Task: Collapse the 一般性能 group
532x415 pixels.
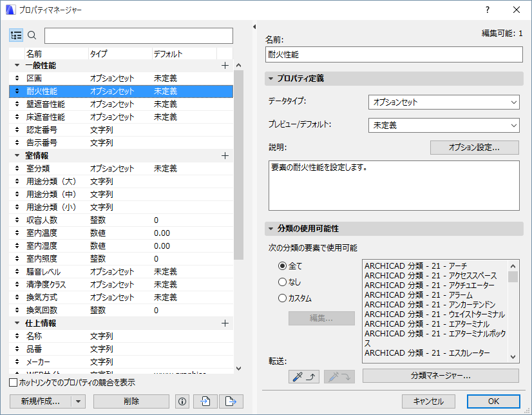Action: coord(17,66)
